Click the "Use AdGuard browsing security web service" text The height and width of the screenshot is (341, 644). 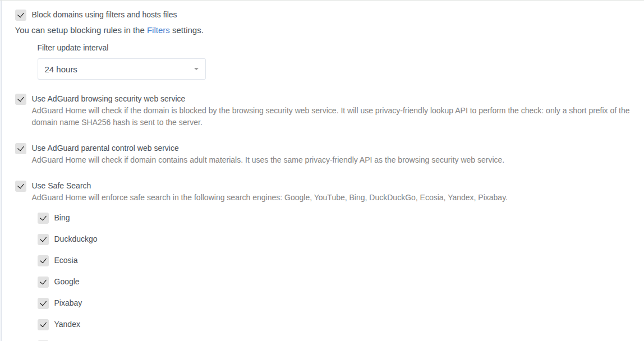[x=108, y=99]
